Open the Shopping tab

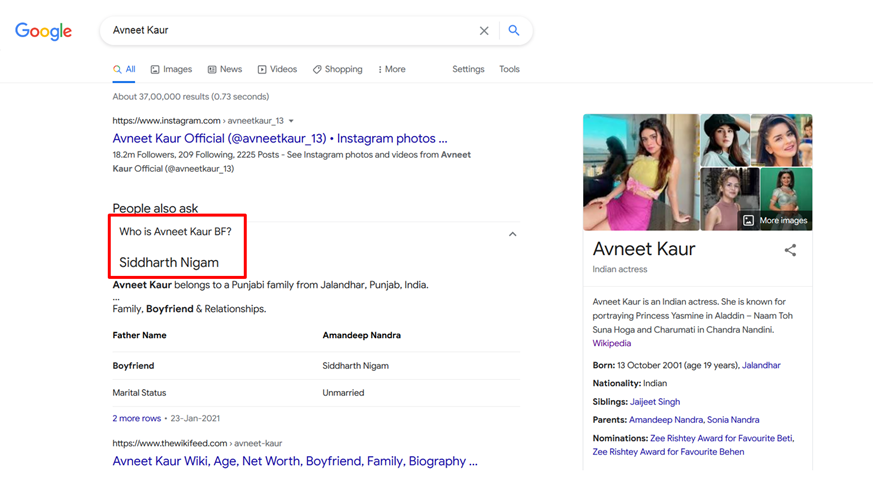tap(337, 69)
